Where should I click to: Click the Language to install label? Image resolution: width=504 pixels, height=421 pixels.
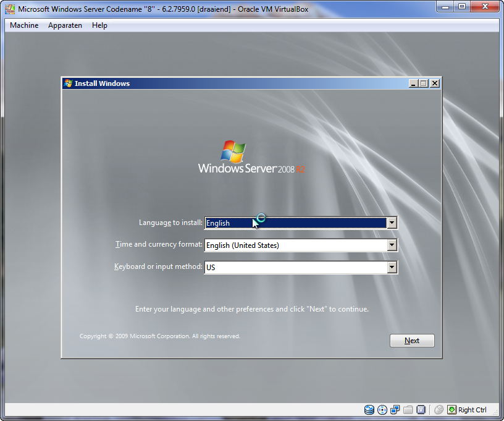[170, 223]
